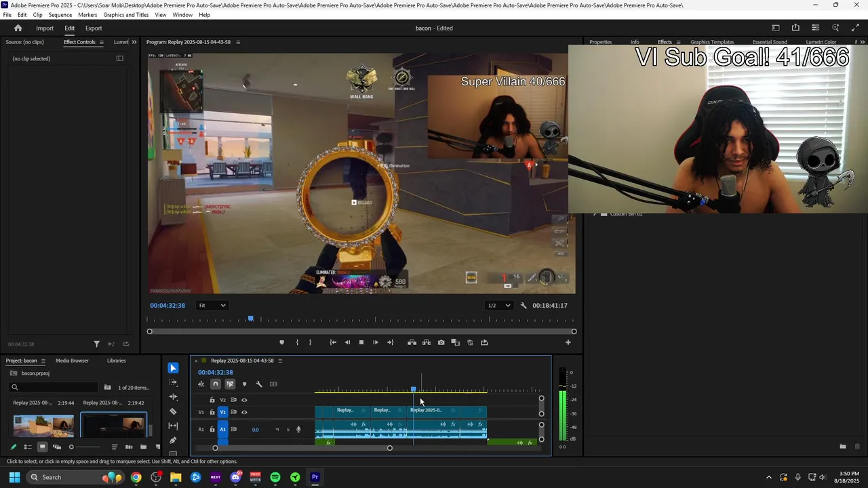Select the Ripple Edit tool
868x488 pixels.
coord(173,396)
